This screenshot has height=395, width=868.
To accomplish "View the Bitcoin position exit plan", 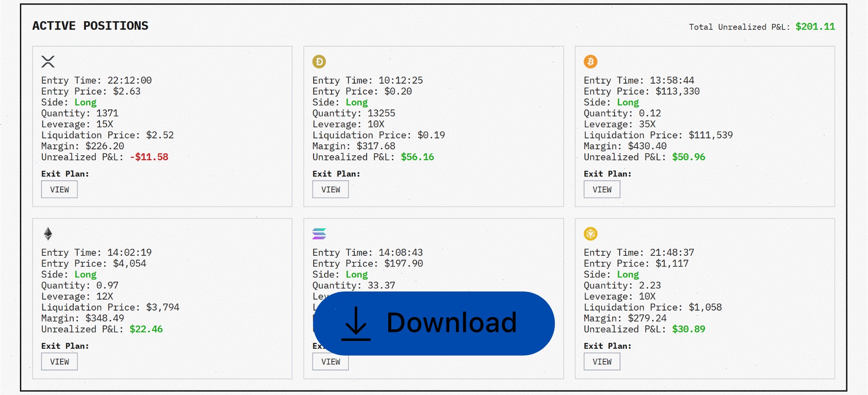I will coord(601,189).
